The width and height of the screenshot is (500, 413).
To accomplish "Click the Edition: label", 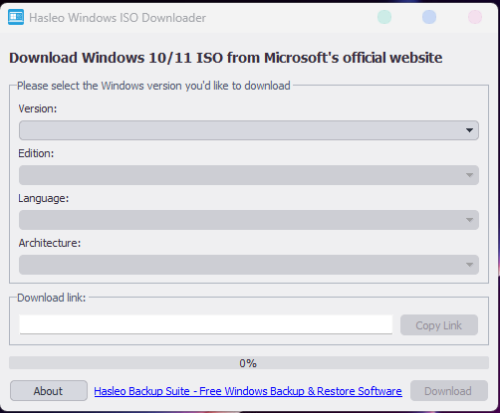I will click(x=36, y=153).
